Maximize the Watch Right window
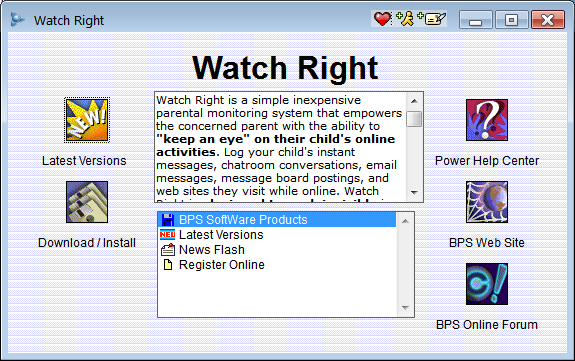 click(x=512, y=19)
